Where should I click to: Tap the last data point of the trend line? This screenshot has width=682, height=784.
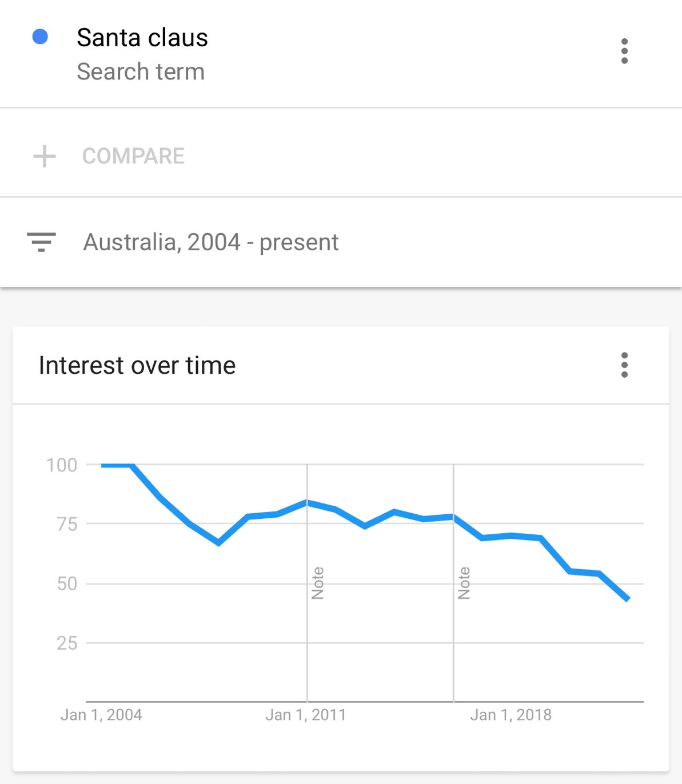(x=628, y=599)
